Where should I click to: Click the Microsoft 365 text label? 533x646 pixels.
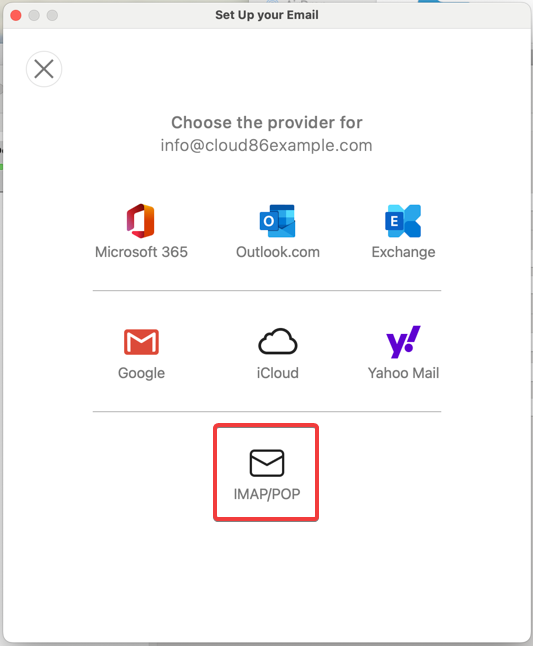click(x=141, y=252)
